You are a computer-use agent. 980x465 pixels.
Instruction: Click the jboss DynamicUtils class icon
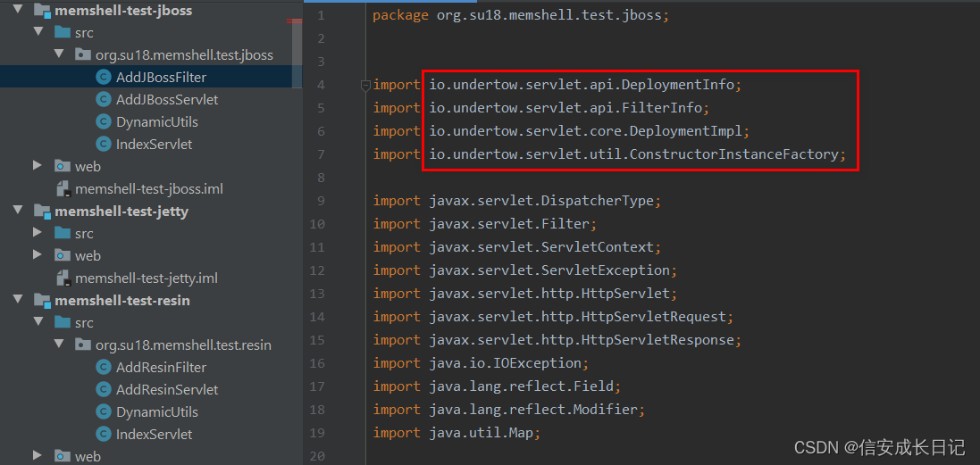coord(104,121)
